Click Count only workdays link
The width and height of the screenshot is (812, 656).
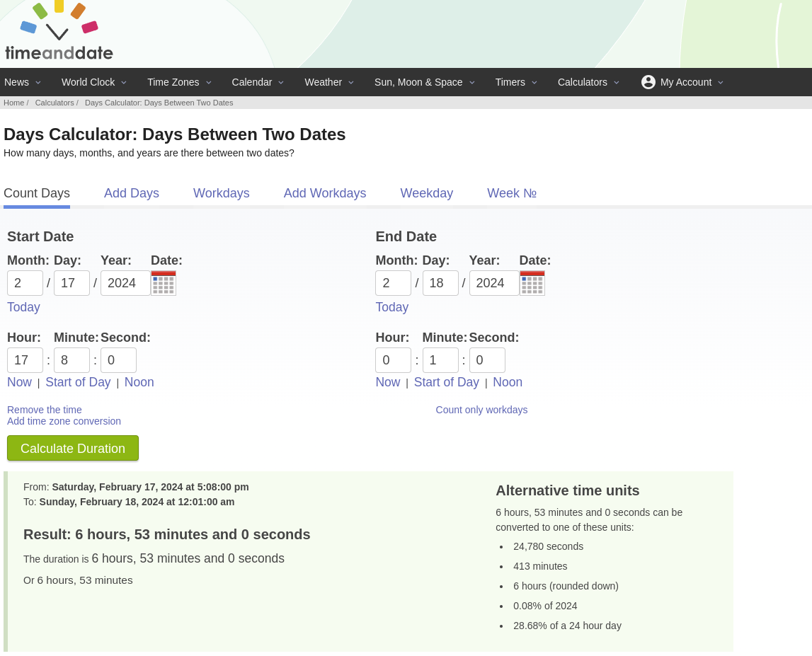(x=481, y=410)
